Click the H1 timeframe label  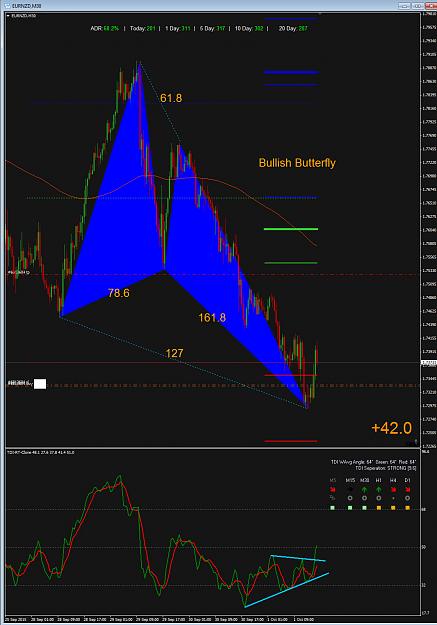click(378, 480)
